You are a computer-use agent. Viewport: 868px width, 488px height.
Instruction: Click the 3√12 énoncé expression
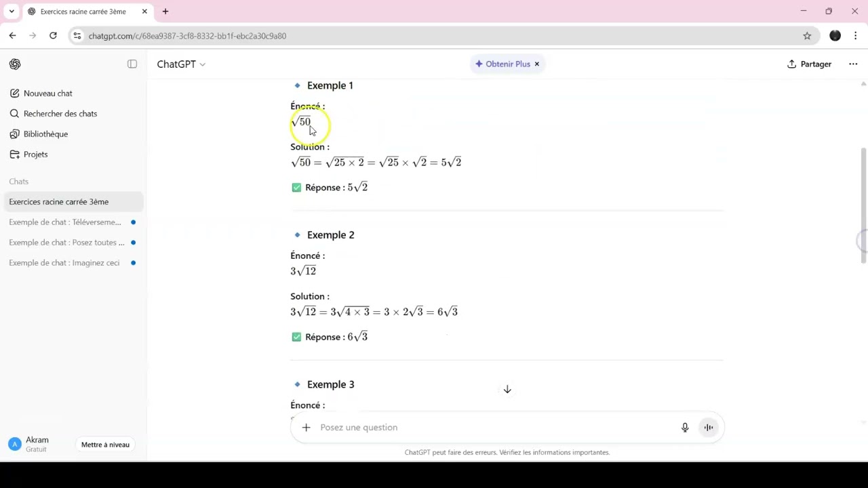tap(303, 271)
